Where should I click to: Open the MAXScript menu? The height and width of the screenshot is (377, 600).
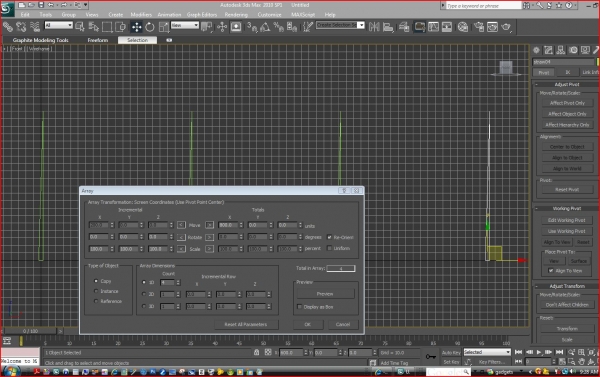click(x=303, y=15)
